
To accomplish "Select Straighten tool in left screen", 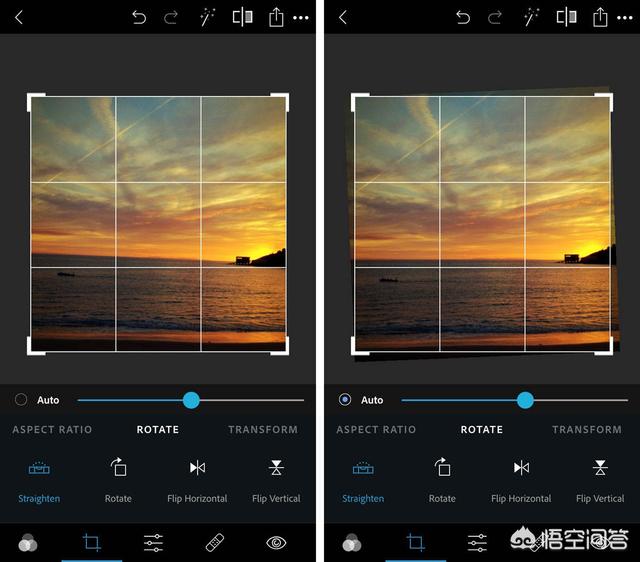I will pos(39,482).
